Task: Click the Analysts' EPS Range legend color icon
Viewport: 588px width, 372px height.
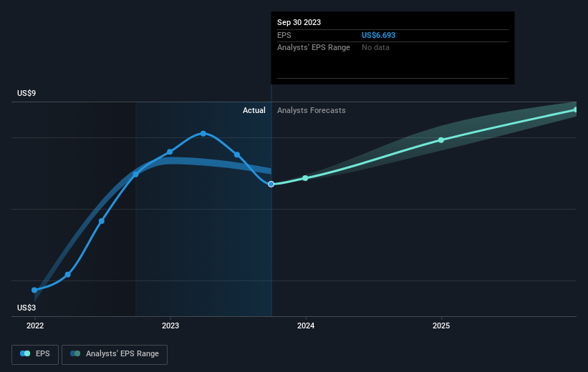Action: click(75, 353)
